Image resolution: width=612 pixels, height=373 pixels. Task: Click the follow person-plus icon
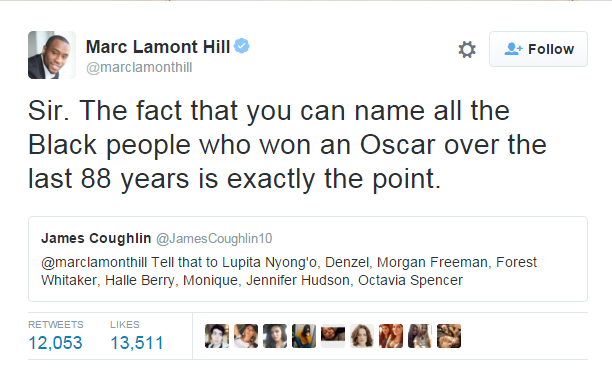point(513,49)
